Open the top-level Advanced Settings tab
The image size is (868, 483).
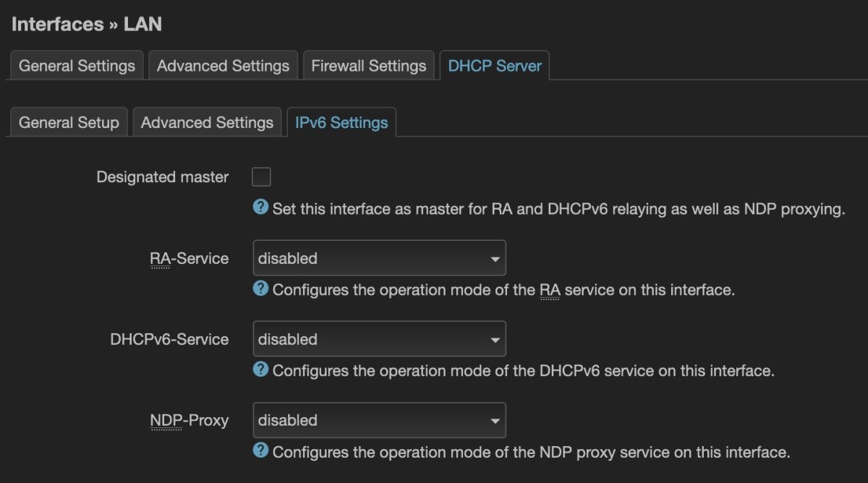point(223,66)
